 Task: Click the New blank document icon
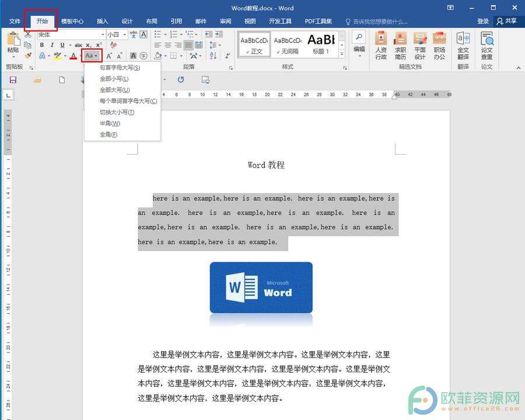(x=62, y=80)
